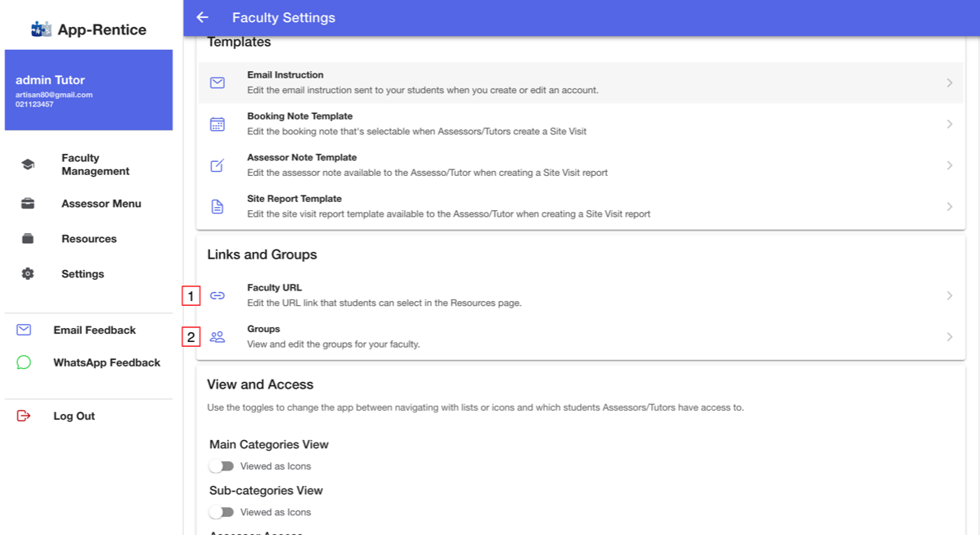Open the Email Instruction template row
The height and width of the screenshot is (535, 980).
click(x=581, y=83)
